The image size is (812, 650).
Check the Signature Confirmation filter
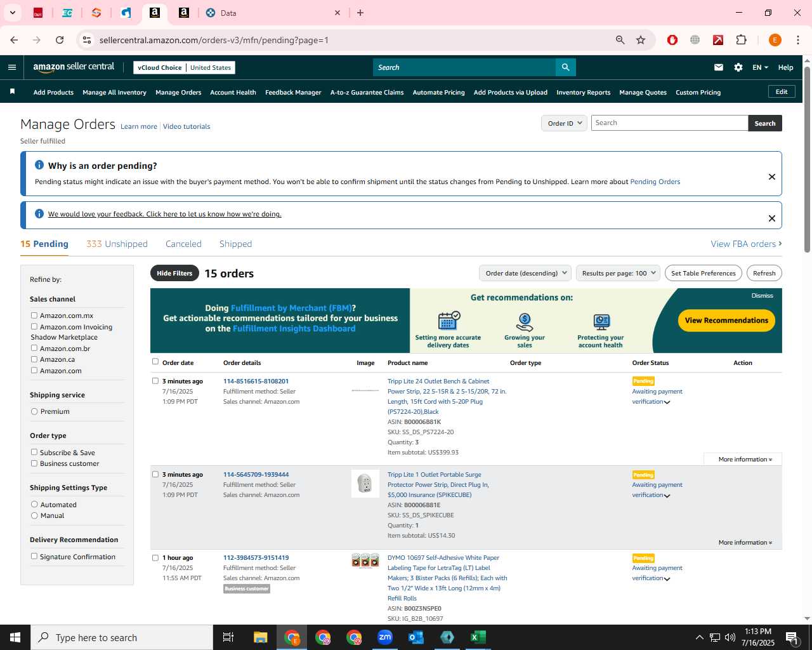(x=34, y=556)
